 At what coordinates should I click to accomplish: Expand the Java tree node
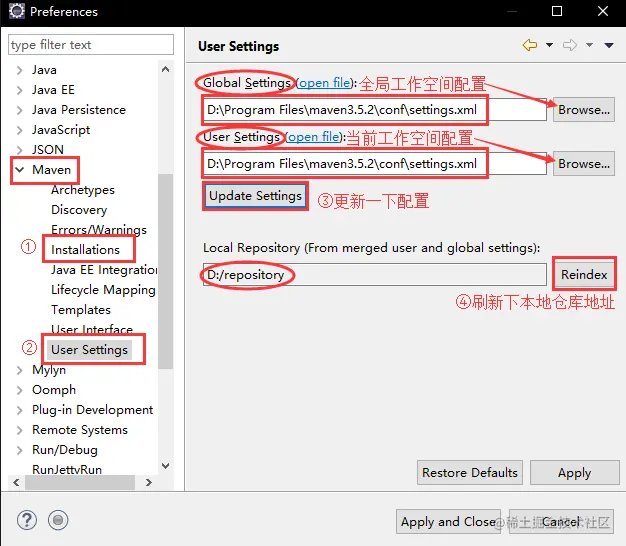pos(19,70)
